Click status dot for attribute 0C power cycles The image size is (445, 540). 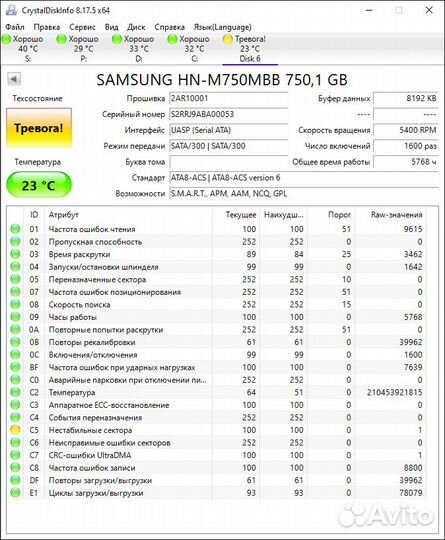[x=15, y=354]
